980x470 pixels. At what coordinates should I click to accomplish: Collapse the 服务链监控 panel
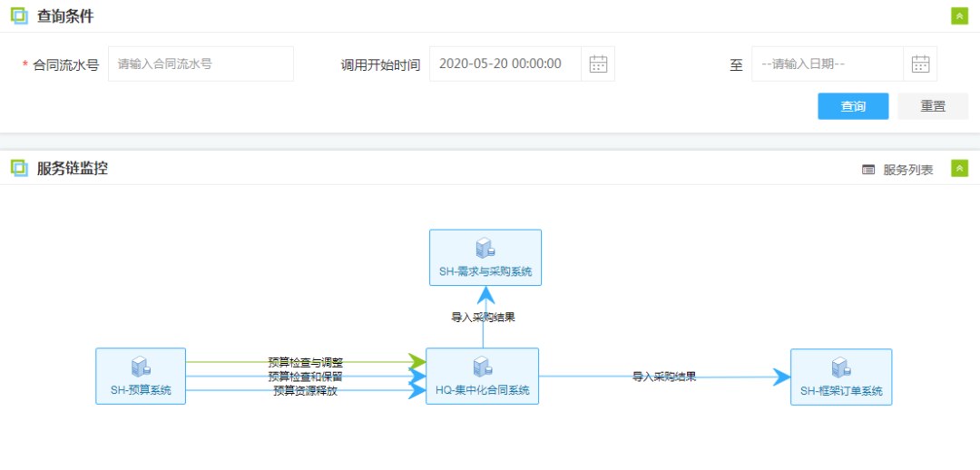click(959, 169)
